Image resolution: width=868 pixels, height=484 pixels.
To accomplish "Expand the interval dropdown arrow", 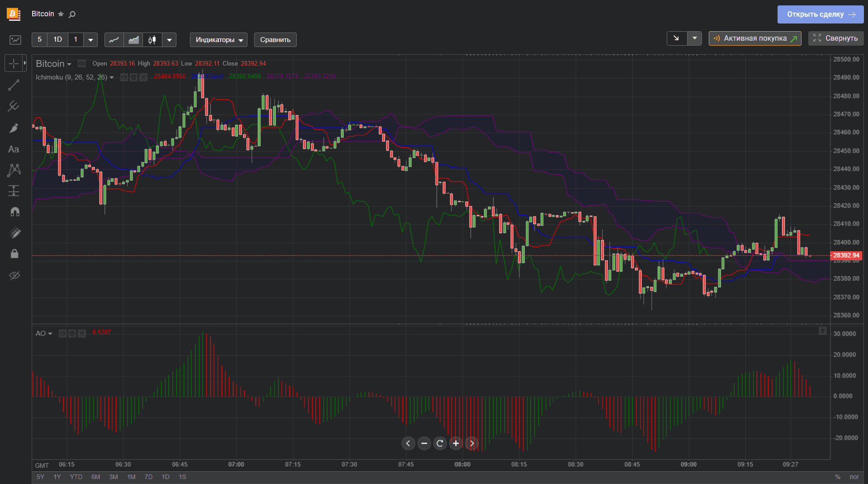I will 90,40.
